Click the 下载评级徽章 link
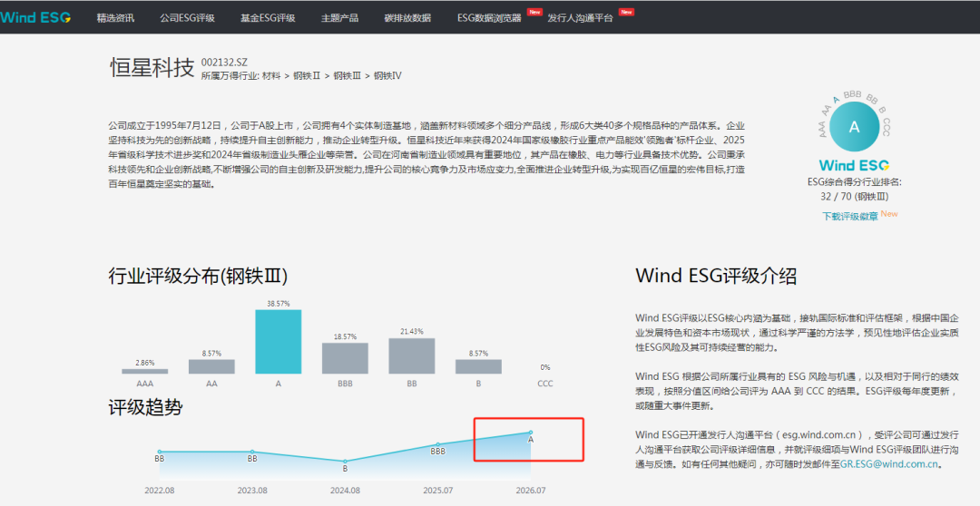This screenshot has width=980, height=506. coord(849,216)
